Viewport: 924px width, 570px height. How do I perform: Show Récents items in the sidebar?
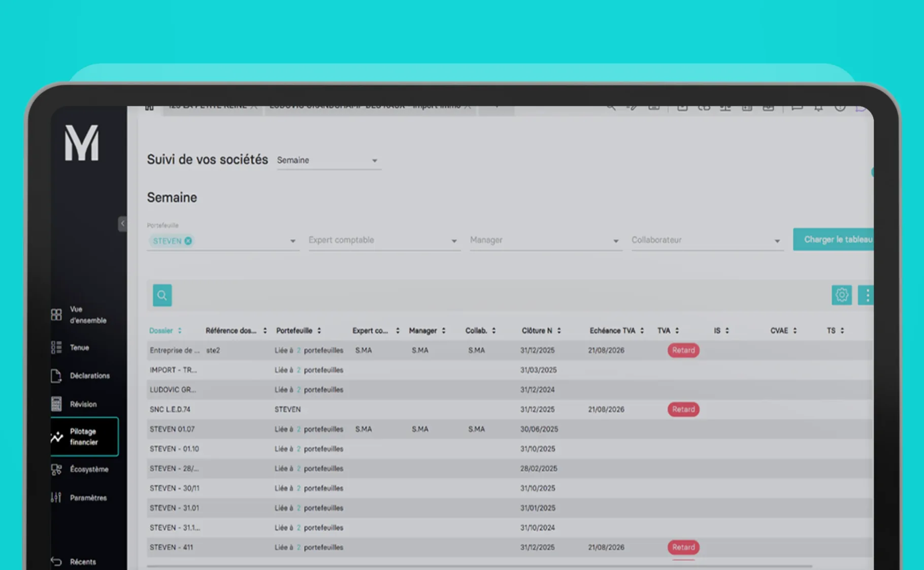click(74, 562)
